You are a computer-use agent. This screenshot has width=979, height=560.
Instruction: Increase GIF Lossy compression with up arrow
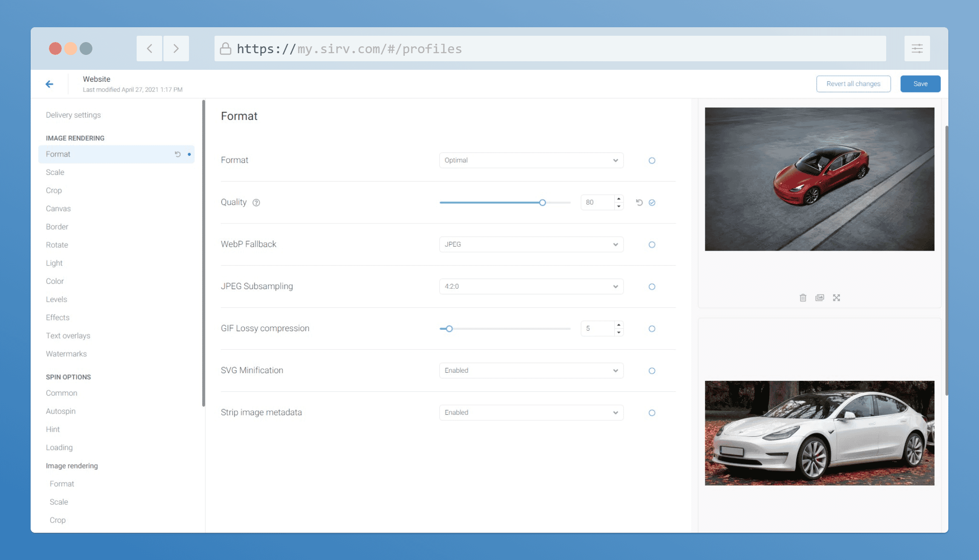[619, 325]
